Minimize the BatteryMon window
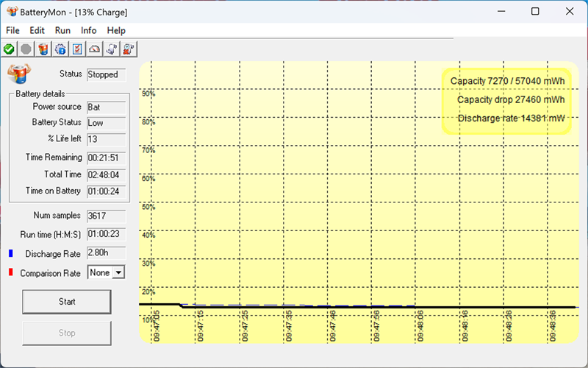This screenshot has width=588, height=368. pyautogui.click(x=501, y=12)
